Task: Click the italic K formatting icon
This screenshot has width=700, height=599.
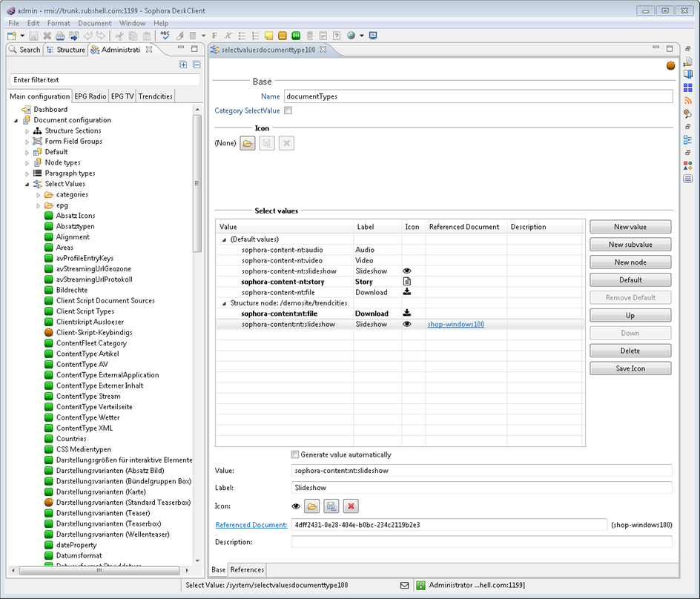Action: pos(228,36)
